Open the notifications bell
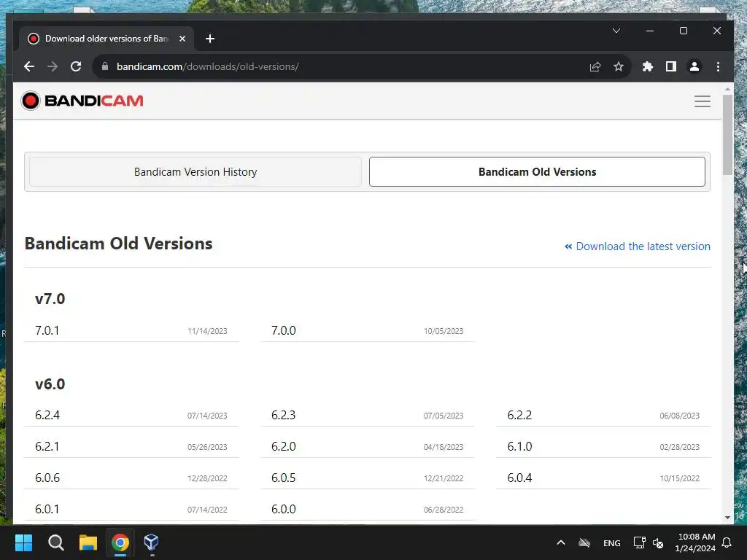Screen dimensions: 747x560 (x=727, y=542)
